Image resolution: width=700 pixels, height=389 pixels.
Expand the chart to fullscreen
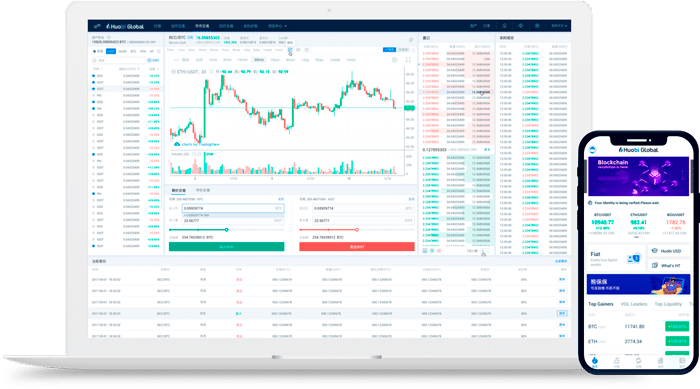pos(408,60)
